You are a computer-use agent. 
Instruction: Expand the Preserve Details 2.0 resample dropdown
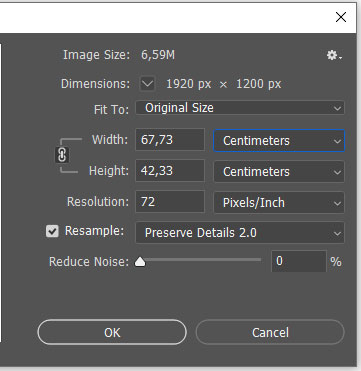[240, 233]
